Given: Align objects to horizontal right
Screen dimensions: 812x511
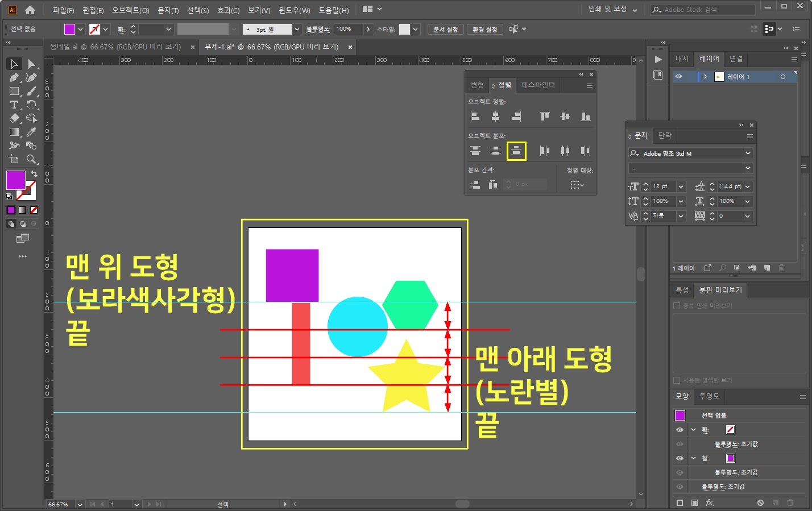Looking at the screenshot, I should (x=516, y=117).
